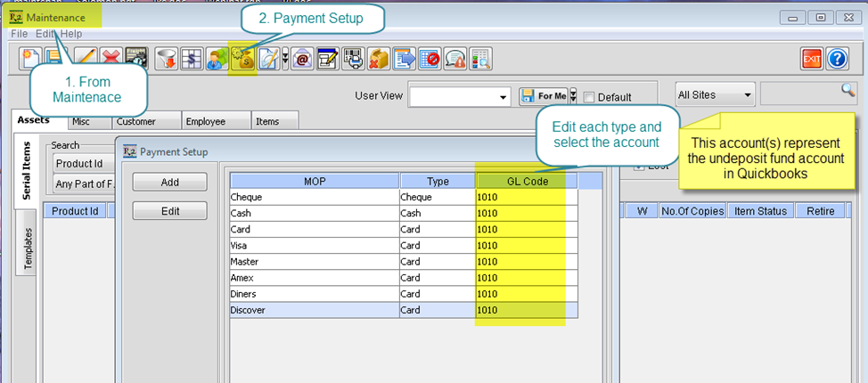This screenshot has height=383, width=868.
Task: Switch to the Employee tab
Action: tap(205, 121)
